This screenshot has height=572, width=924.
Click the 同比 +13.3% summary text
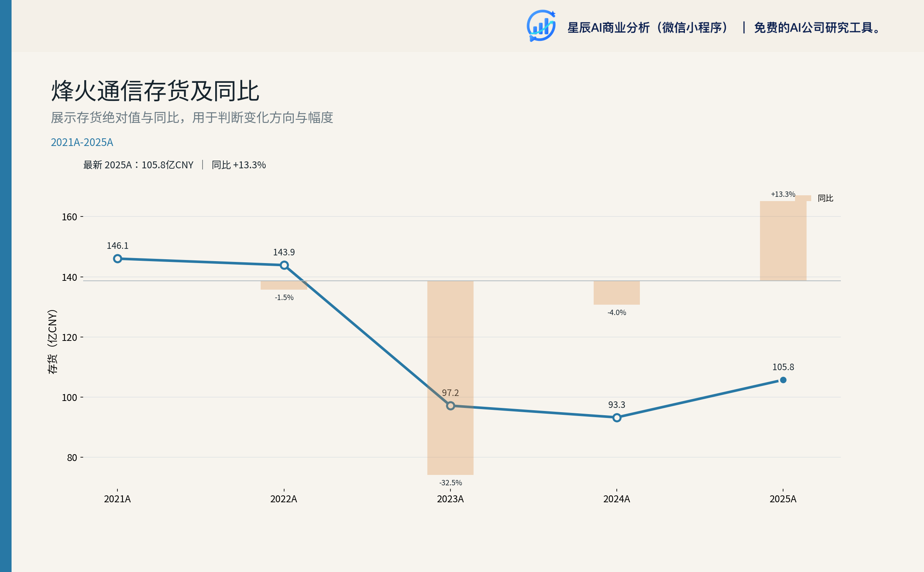[x=239, y=165]
